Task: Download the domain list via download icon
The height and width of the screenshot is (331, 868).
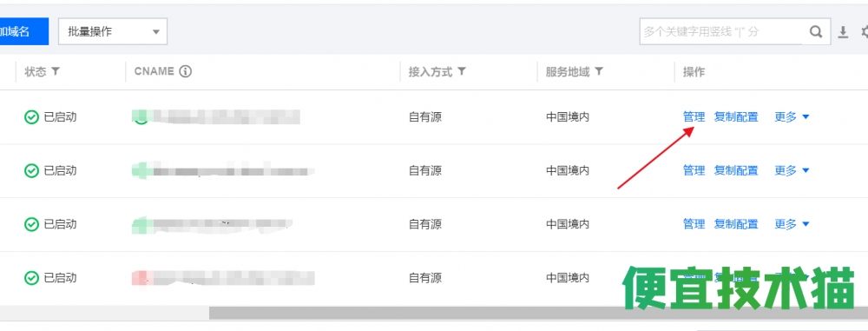Action: pos(843,32)
